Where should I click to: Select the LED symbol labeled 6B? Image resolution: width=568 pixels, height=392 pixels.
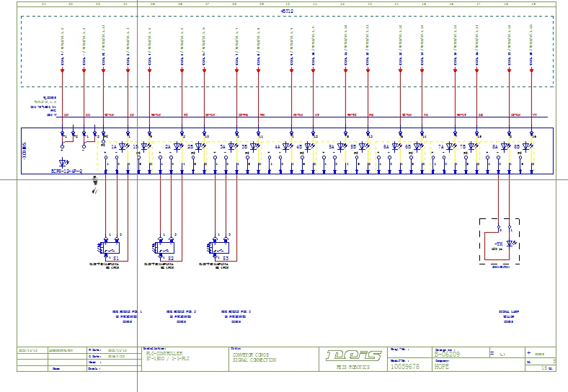(418, 146)
